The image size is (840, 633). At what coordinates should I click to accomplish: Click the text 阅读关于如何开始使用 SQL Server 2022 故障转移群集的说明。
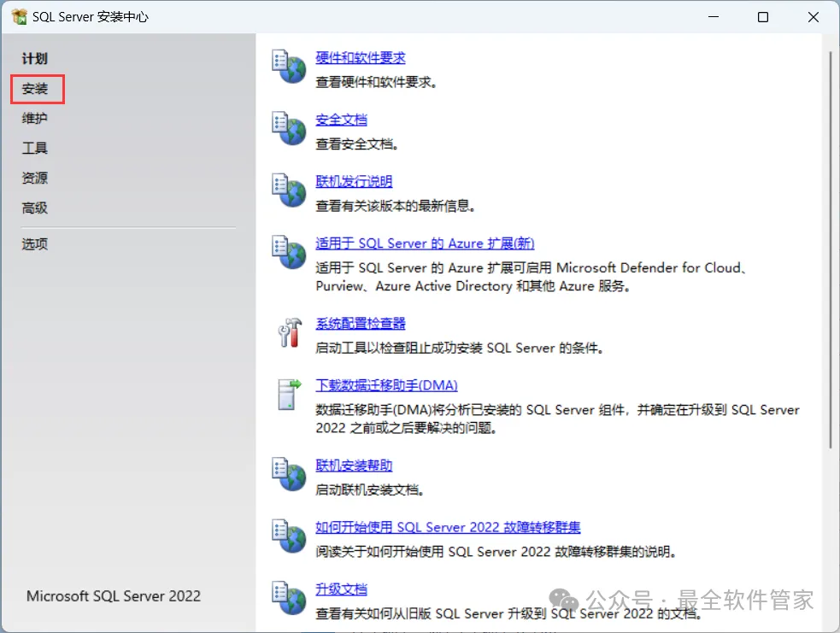point(496,552)
